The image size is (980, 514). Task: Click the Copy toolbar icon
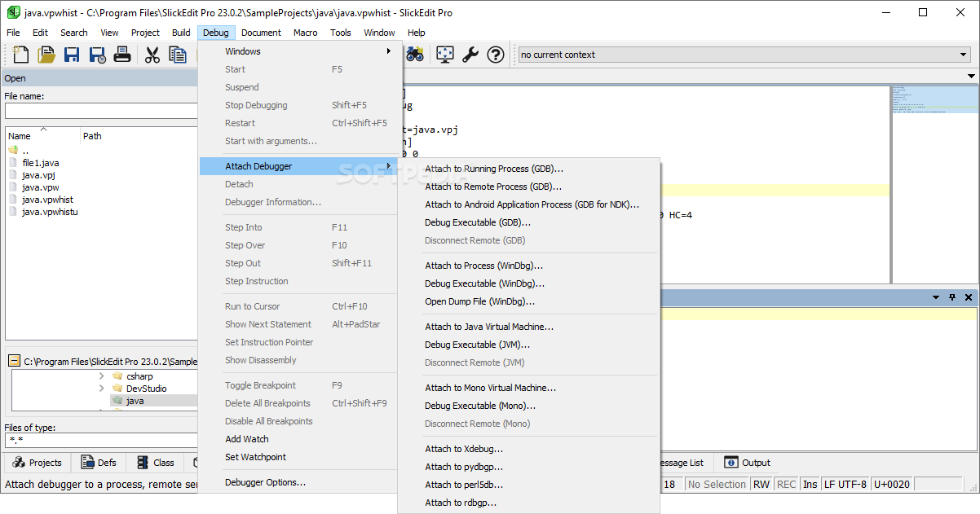[x=177, y=55]
